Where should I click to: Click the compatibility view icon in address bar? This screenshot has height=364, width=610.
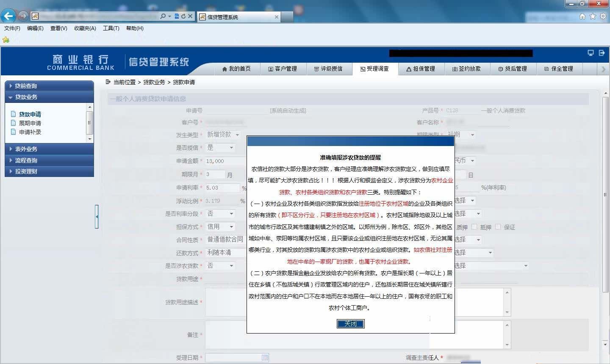177,16
